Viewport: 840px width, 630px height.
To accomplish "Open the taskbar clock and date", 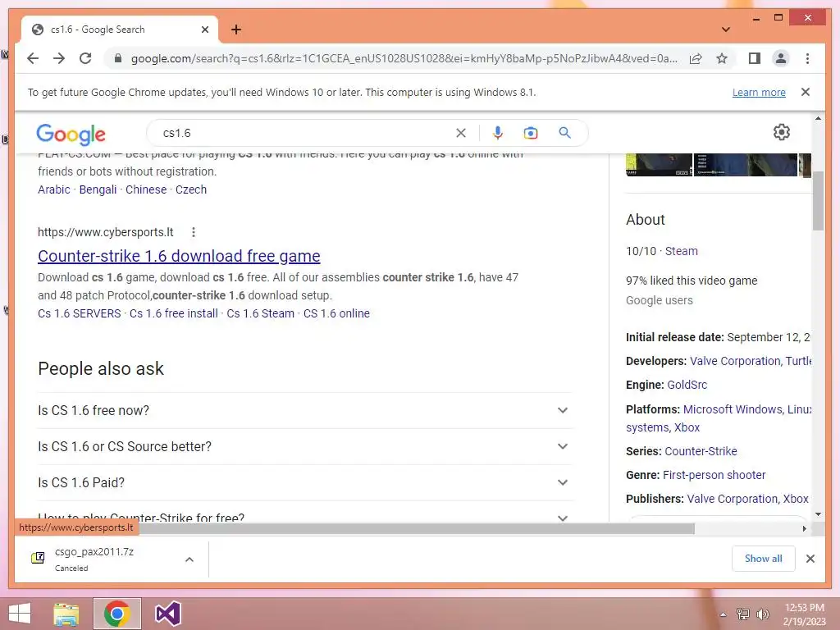I will click(804, 614).
